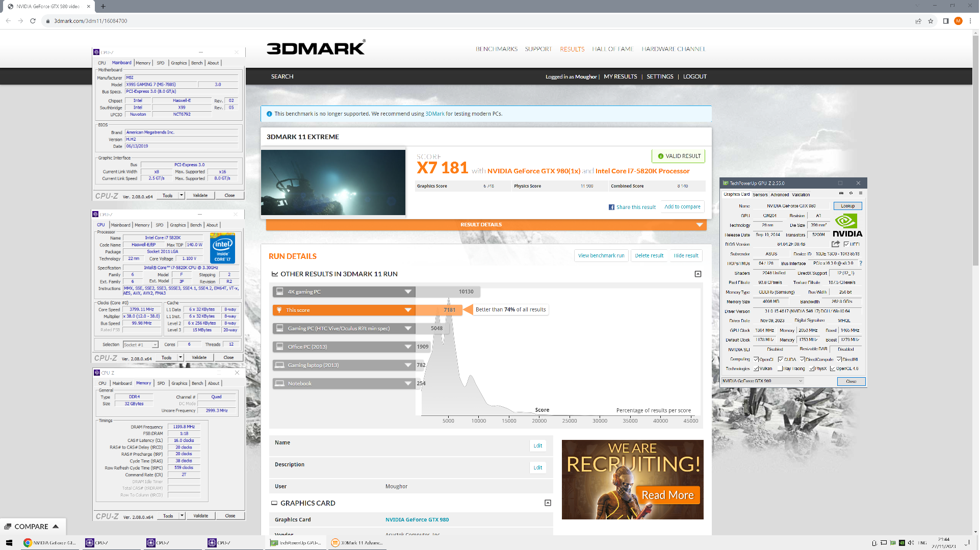980x550 pixels.
Task: Expand the Office PC (2013) dropdown
Action: (x=408, y=347)
